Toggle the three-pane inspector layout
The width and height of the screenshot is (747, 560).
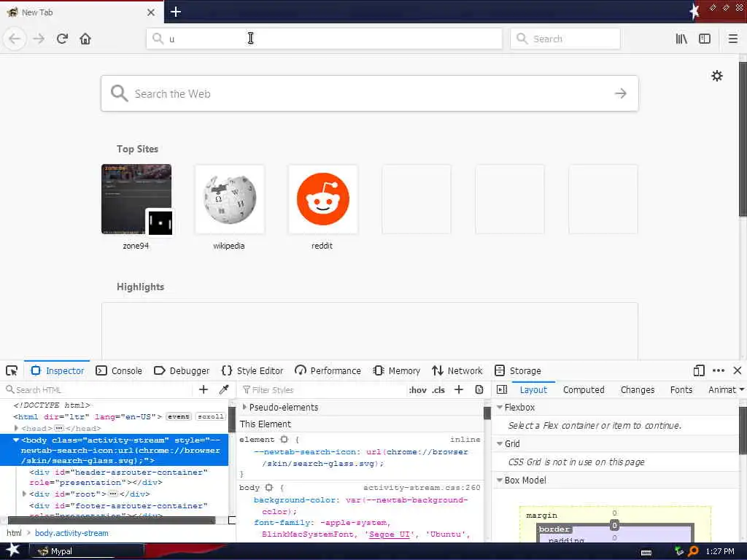502,389
